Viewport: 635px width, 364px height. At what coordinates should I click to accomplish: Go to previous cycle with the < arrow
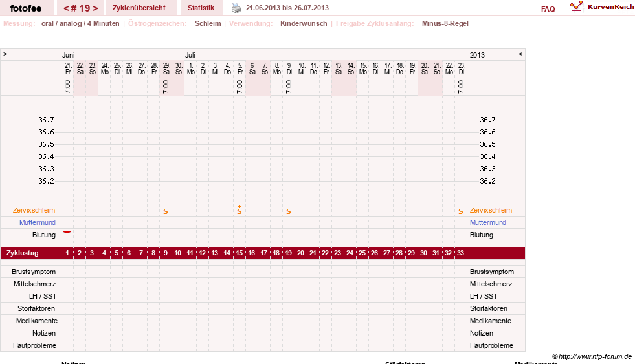coord(66,8)
